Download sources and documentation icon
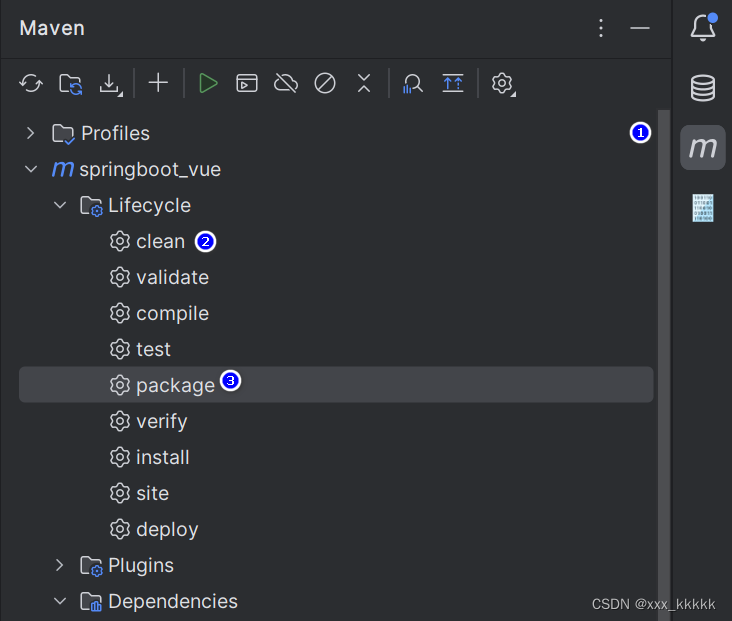Viewport: 732px width, 621px height. click(111, 85)
